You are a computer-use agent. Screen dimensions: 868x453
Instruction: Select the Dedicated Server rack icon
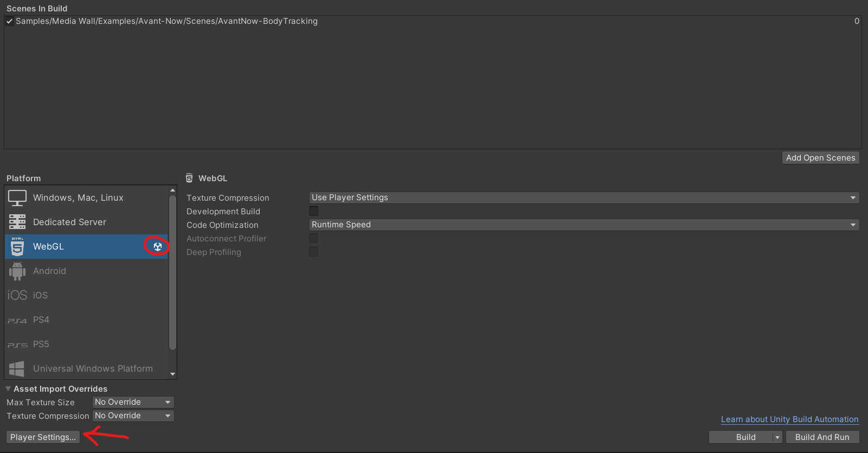[x=17, y=222]
